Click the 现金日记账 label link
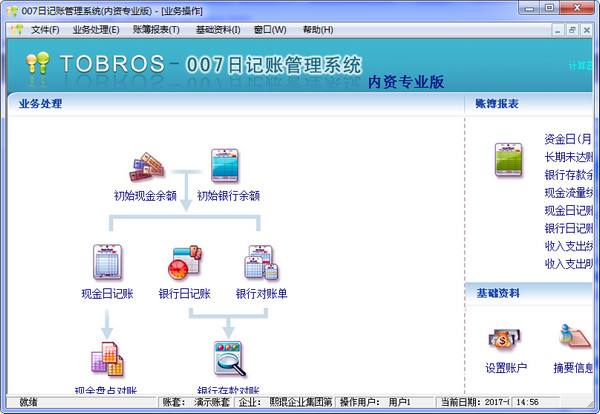 coord(108,293)
